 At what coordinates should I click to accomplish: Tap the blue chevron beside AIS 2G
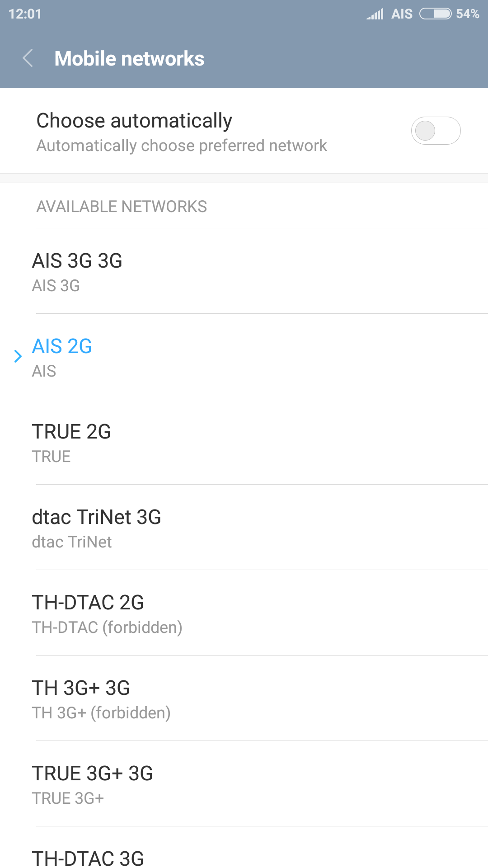(x=18, y=356)
